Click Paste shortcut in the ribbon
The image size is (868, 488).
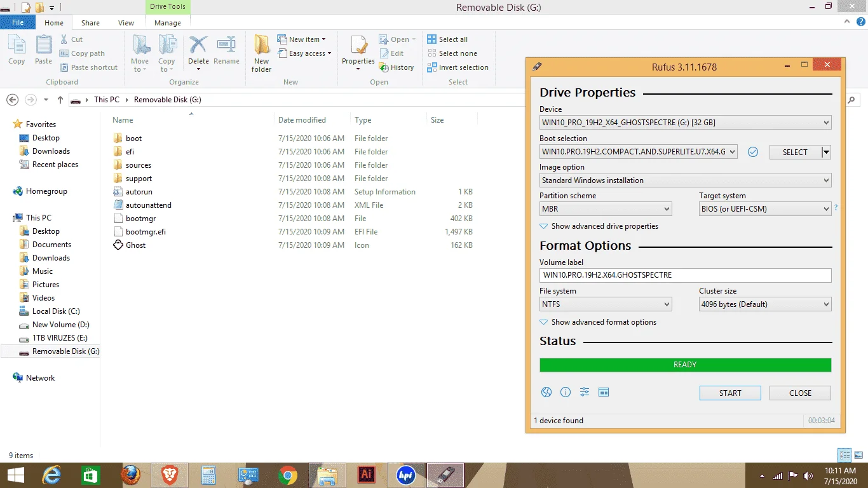tap(89, 67)
